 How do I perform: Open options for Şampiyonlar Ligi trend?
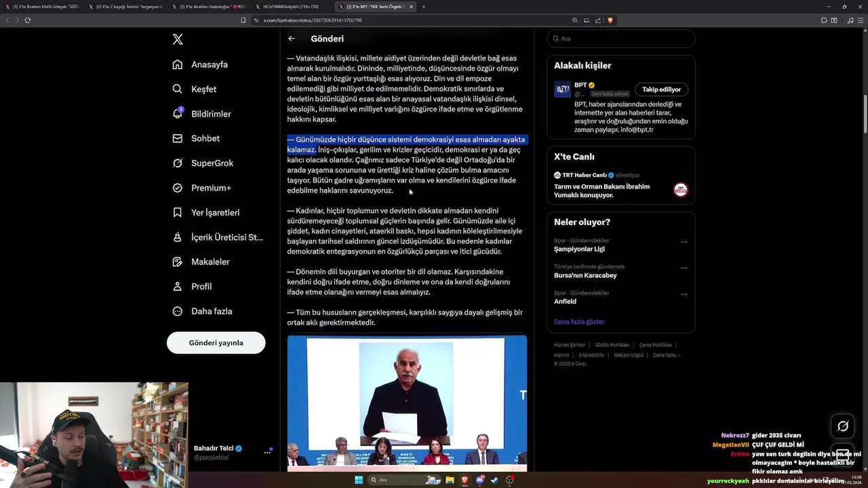[684, 241]
